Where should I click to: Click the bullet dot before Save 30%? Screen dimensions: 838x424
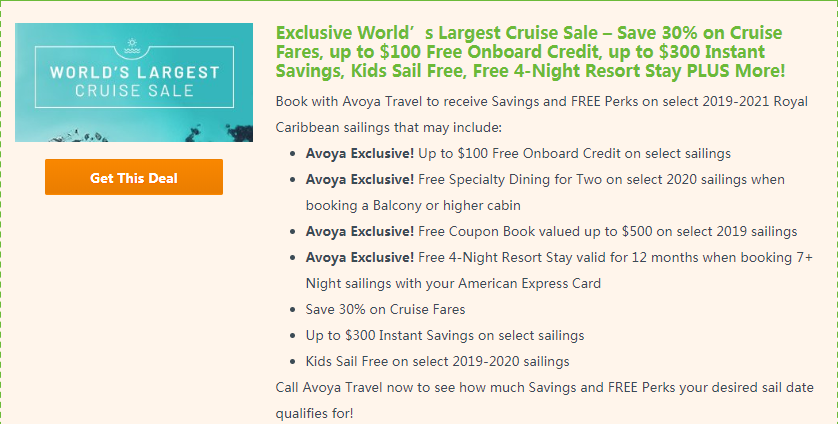292,310
